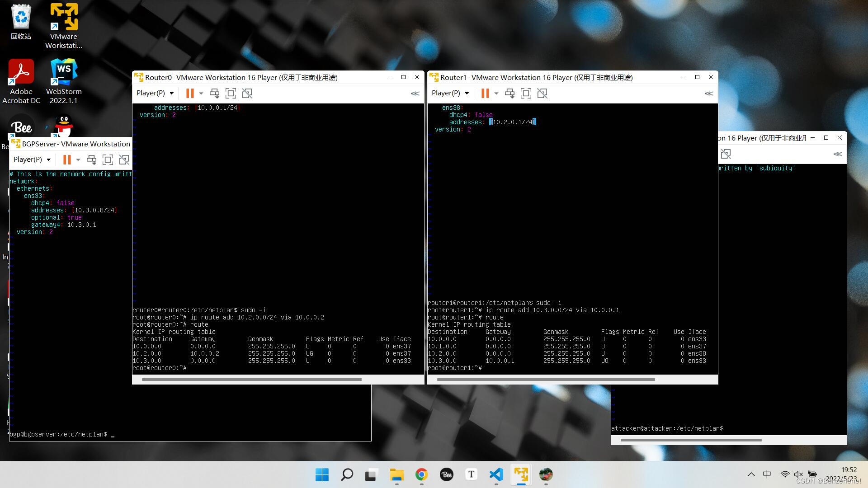Pause the Router1 virtual machine
The width and height of the screenshot is (868, 488).
[x=485, y=93]
